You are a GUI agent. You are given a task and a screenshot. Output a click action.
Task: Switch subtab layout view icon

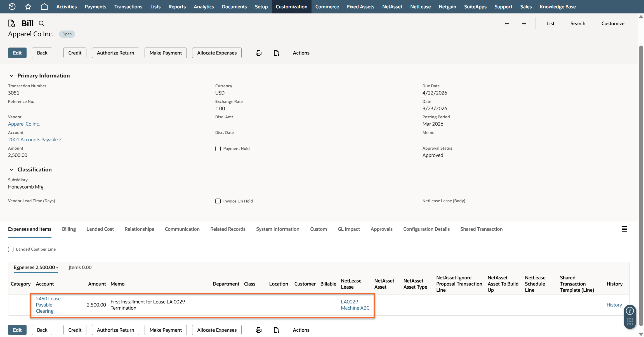624,229
